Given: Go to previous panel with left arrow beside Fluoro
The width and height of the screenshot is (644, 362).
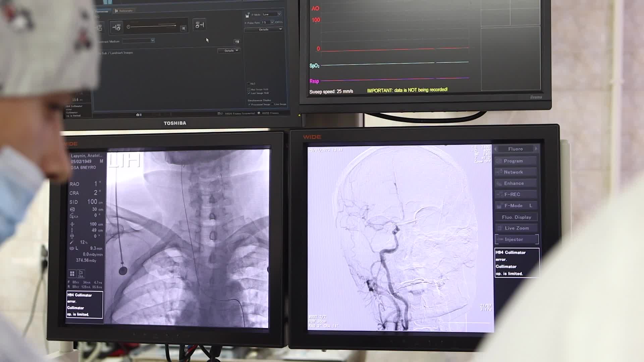Looking at the screenshot, I should tap(496, 149).
